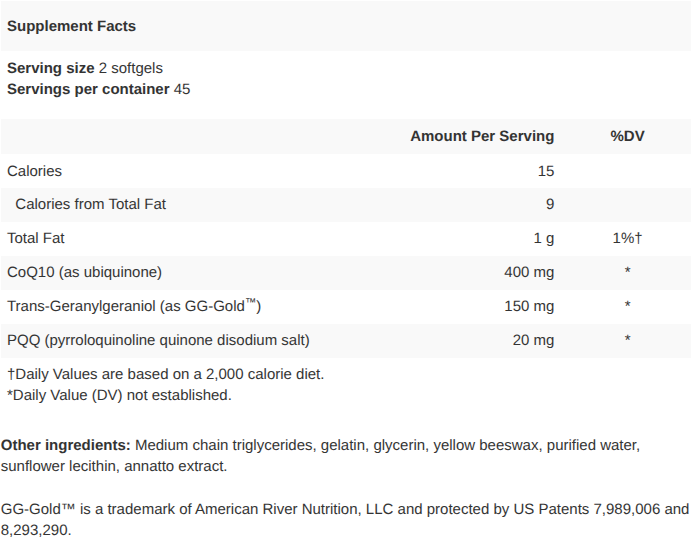
Task: Click the Amount Per Serving column header
Action: click(481, 136)
